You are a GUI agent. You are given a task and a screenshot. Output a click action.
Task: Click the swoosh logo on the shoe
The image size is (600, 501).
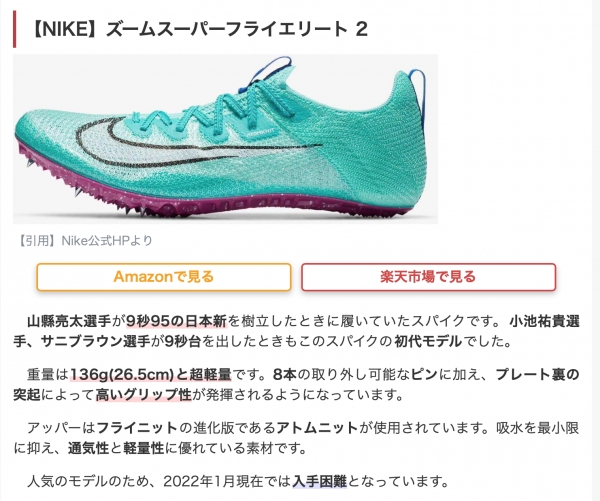click(199, 142)
